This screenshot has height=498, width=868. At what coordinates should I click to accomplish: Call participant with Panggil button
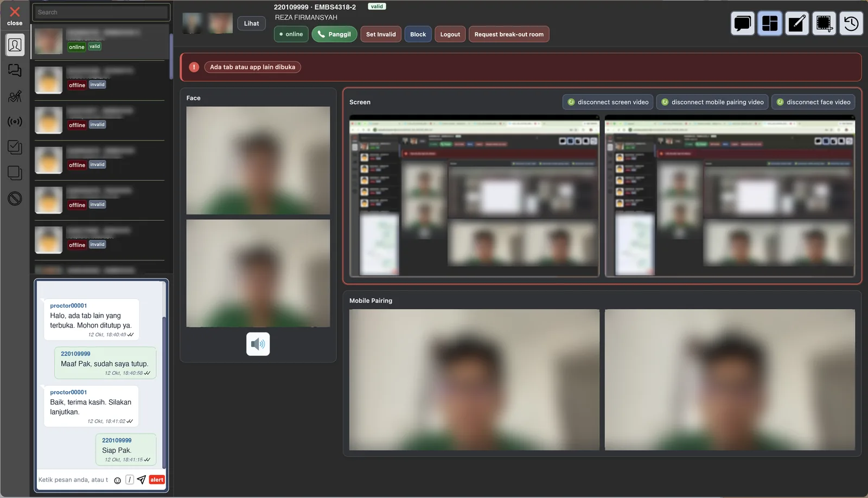334,34
